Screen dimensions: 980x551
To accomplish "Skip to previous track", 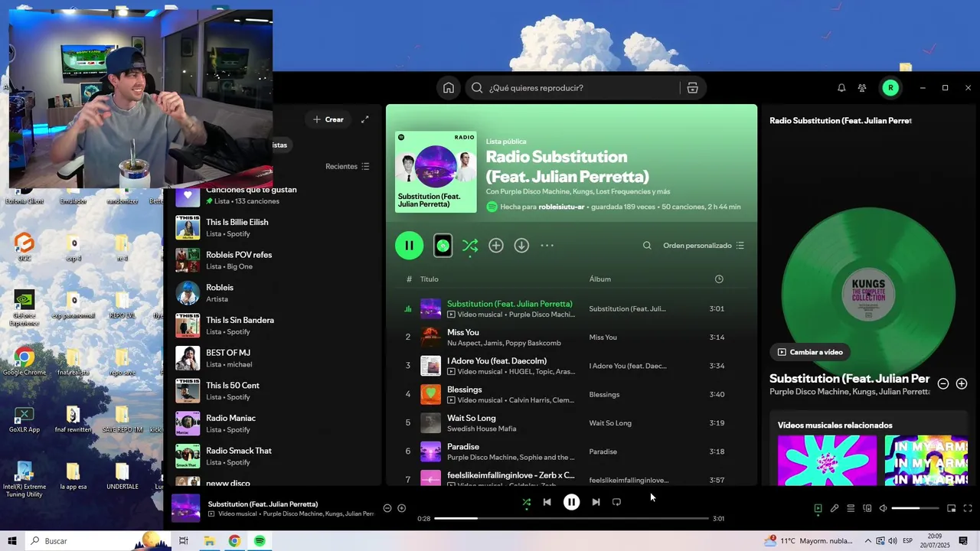I will [547, 502].
